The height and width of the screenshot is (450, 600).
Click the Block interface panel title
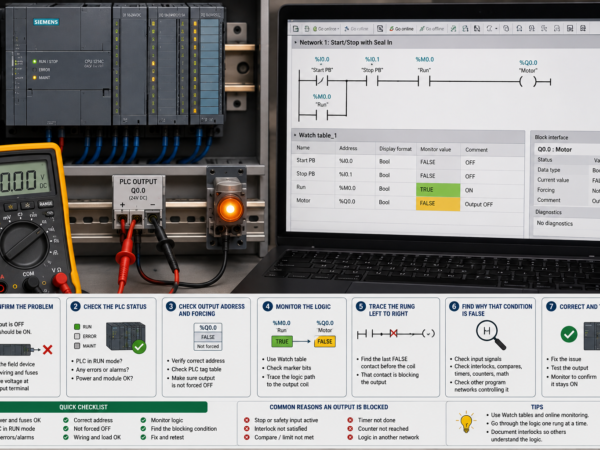pyautogui.click(x=551, y=137)
